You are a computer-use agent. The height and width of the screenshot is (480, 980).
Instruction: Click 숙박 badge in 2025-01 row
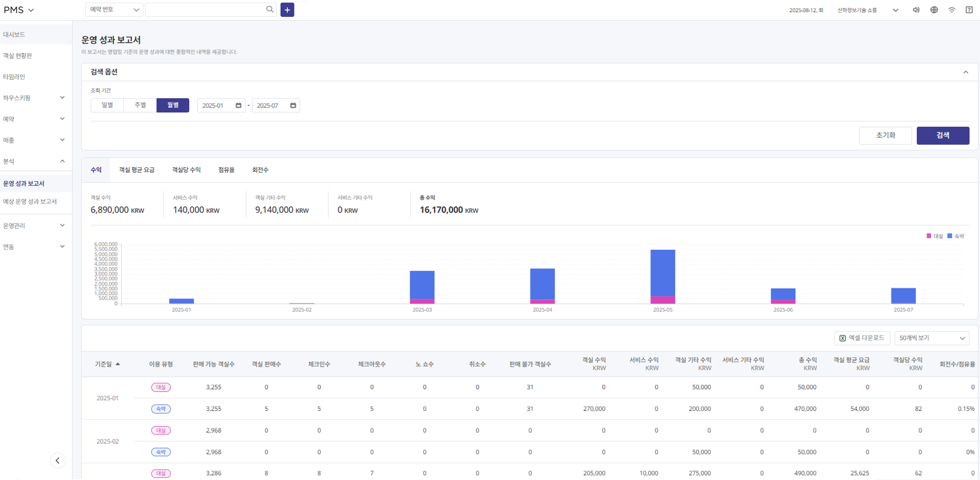pyautogui.click(x=161, y=409)
